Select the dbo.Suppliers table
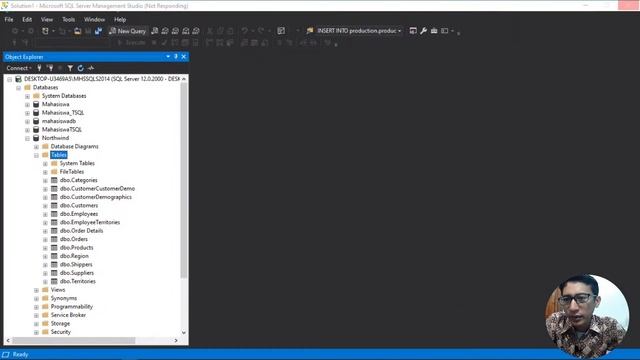Viewport: 640px width, 360px height. coord(77,273)
